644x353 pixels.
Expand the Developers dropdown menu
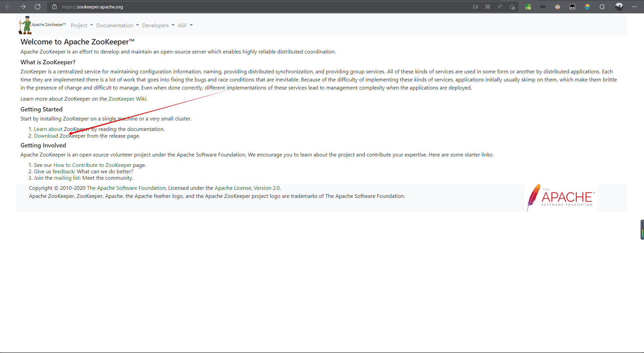click(158, 26)
